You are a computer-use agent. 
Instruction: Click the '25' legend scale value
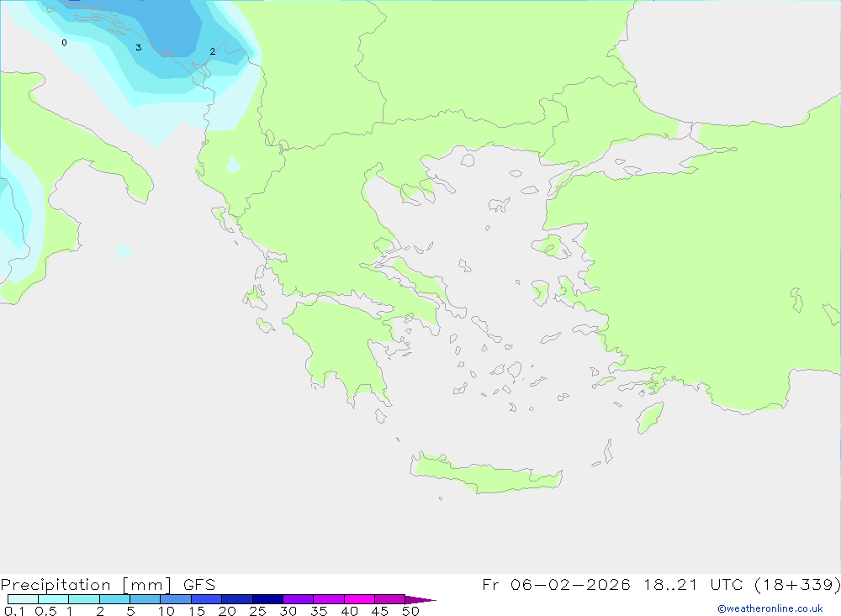(258, 611)
